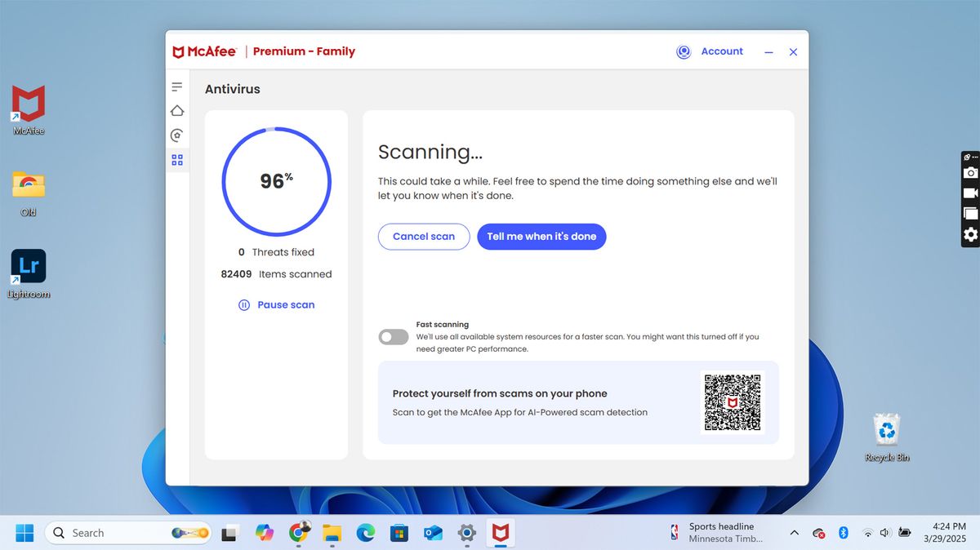Open Lightroom from the desktop
This screenshot has width=980, height=550.
point(28,268)
